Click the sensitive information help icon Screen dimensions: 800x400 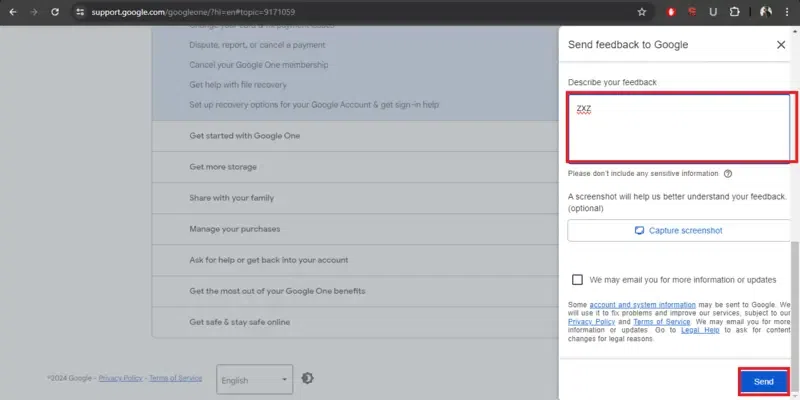728,173
